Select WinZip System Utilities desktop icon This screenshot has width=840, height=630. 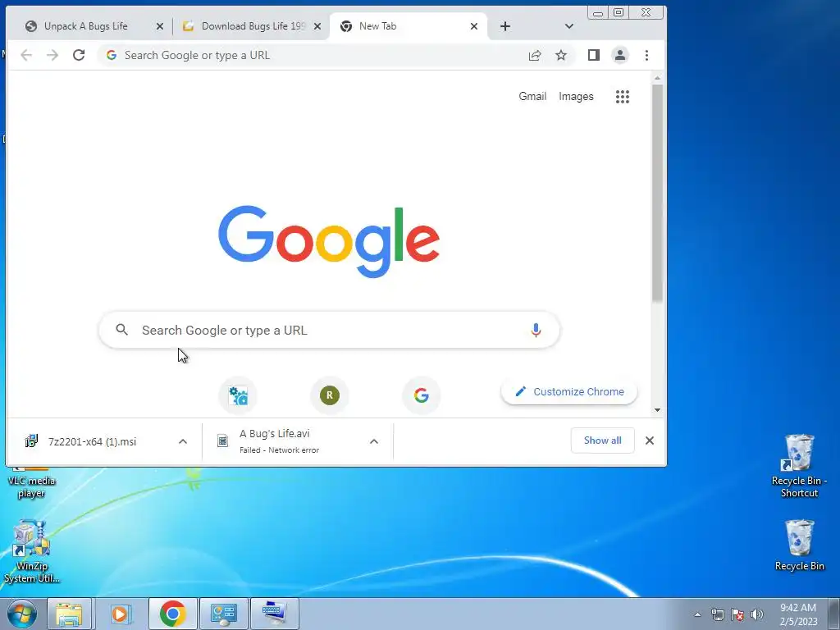32,552
